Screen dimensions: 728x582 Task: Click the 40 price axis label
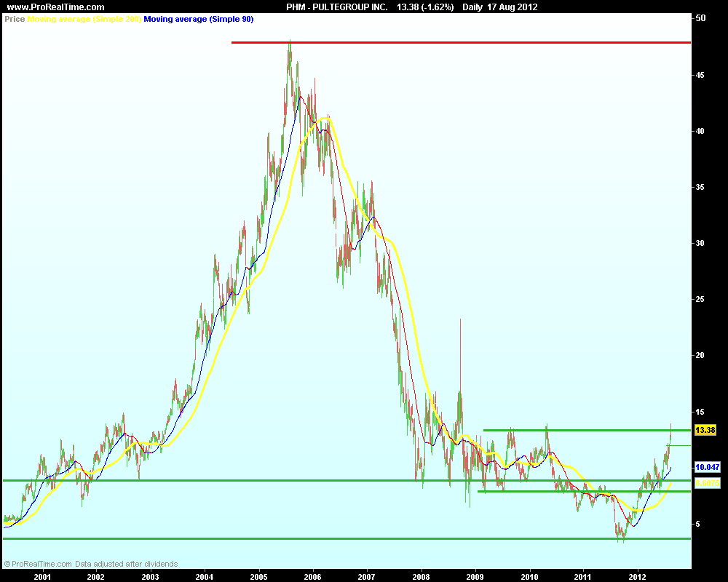click(700, 131)
